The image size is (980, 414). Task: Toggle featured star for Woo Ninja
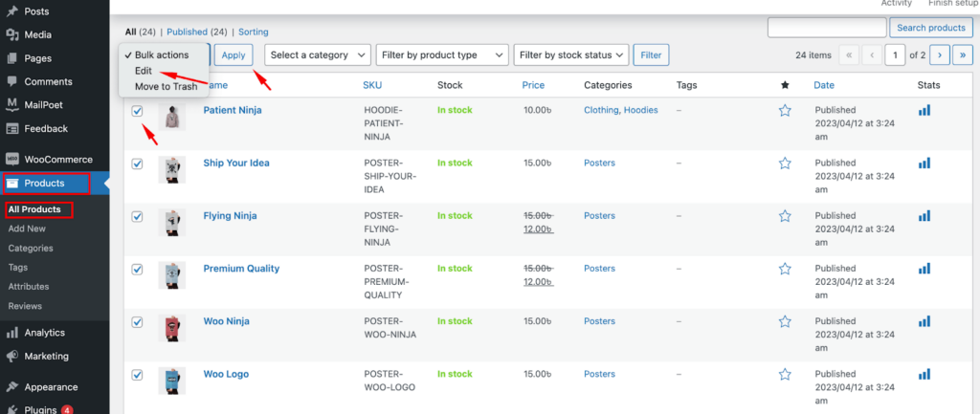point(785,321)
